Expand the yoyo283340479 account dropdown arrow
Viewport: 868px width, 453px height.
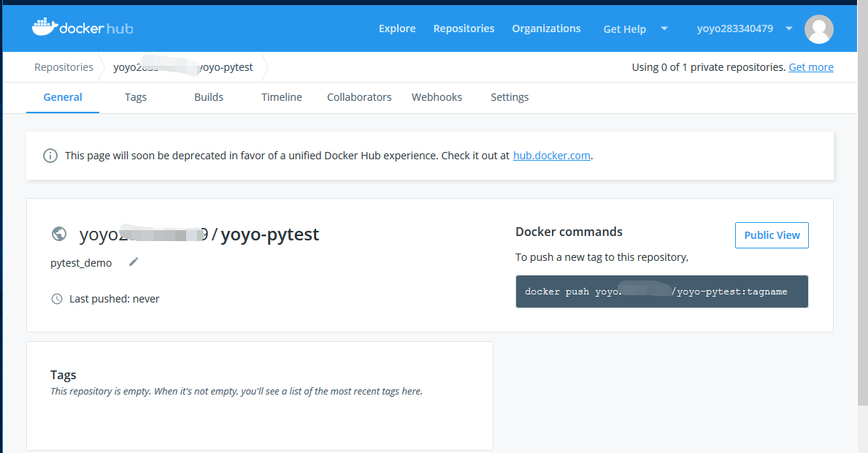[789, 28]
